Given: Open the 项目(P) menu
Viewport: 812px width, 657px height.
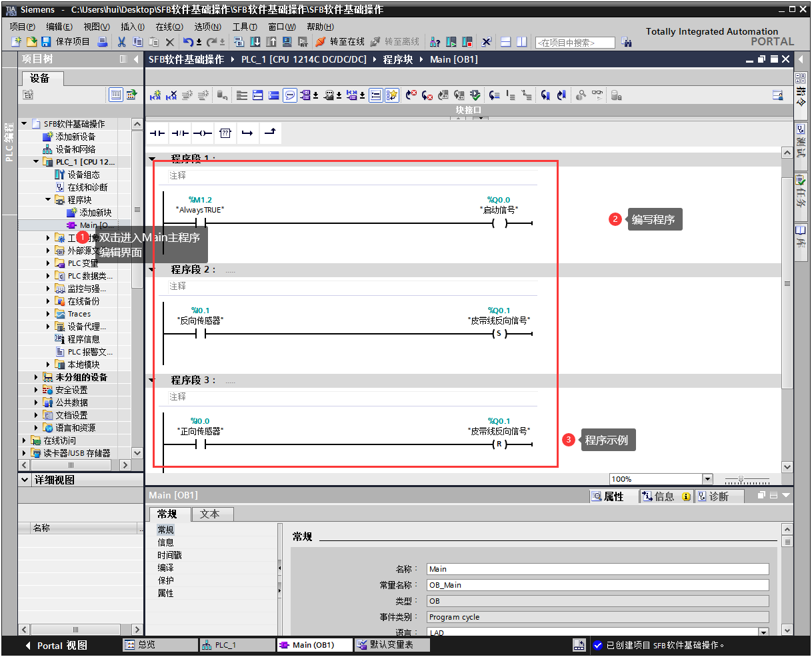Looking at the screenshot, I should tap(23, 27).
